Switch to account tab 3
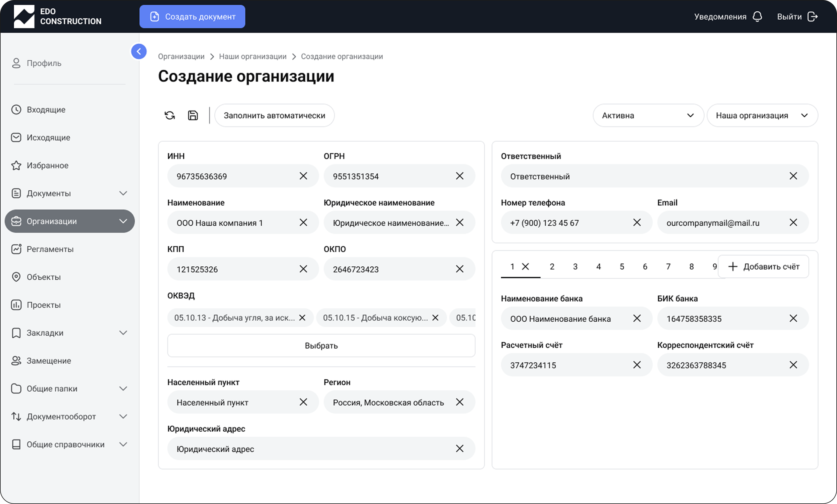Image resolution: width=837 pixels, height=504 pixels. (x=575, y=267)
